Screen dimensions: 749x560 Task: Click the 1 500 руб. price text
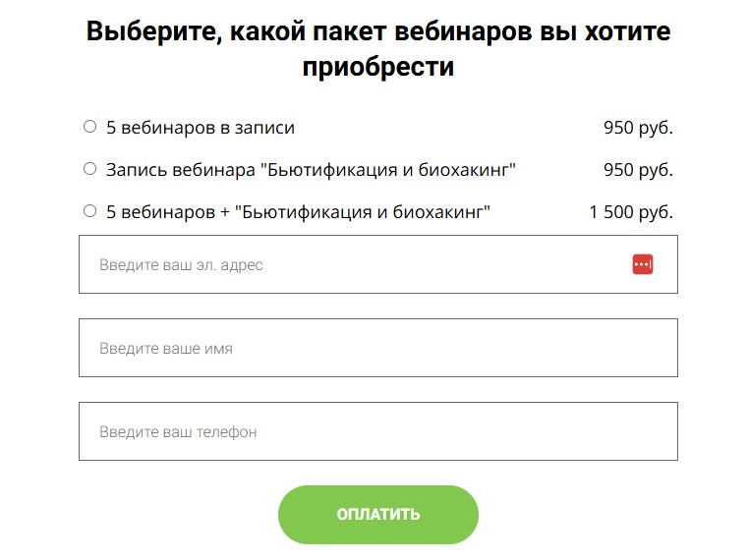631,212
